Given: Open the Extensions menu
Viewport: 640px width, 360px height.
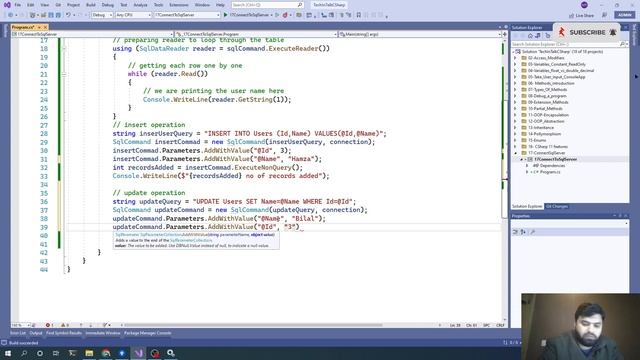Looking at the screenshot, I should pyautogui.click(x=179, y=5).
